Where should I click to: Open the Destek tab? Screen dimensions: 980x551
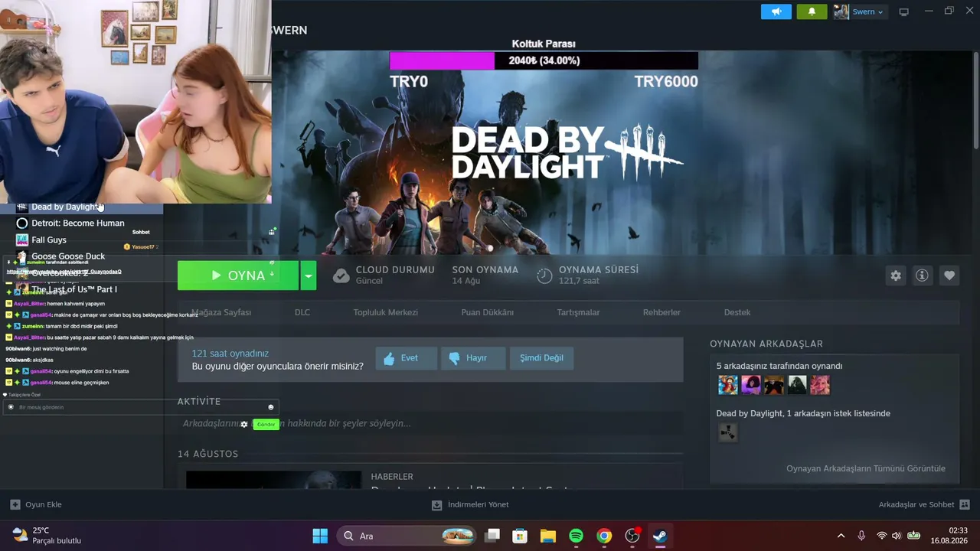point(737,312)
